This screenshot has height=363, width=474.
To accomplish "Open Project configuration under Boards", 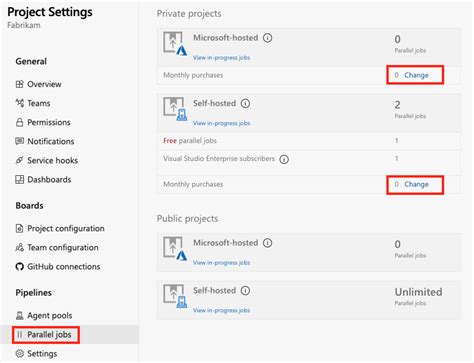I will click(66, 228).
